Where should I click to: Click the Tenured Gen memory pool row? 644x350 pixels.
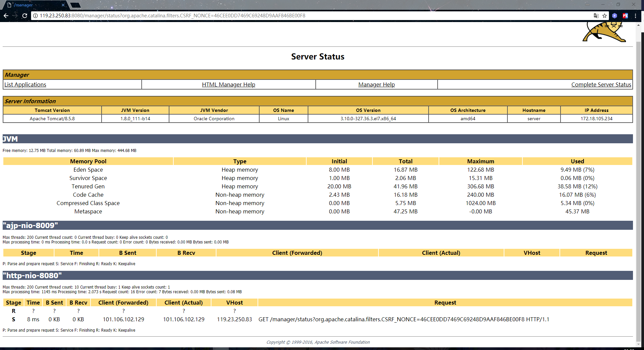tap(318, 186)
